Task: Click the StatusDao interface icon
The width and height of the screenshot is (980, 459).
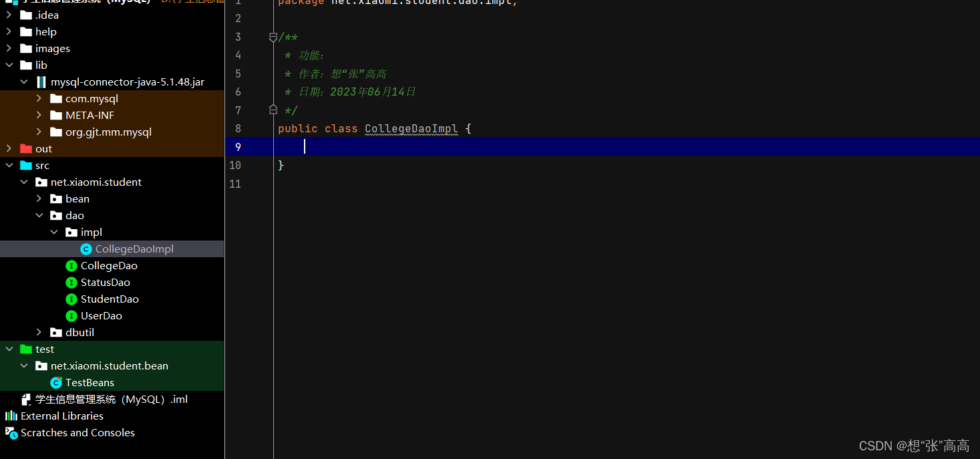Action: pos(71,282)
